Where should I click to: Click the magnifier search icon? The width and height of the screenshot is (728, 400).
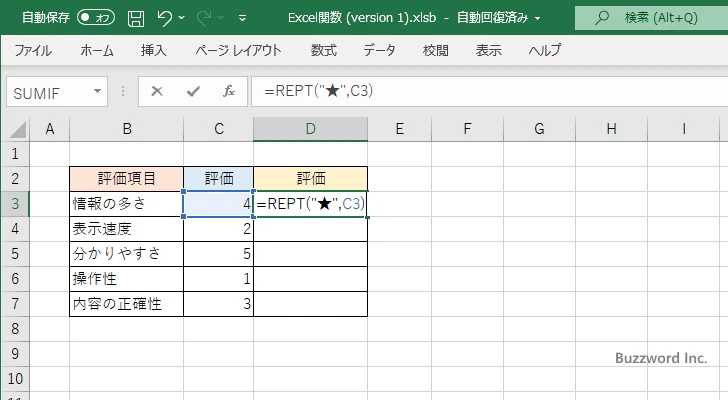602,18
